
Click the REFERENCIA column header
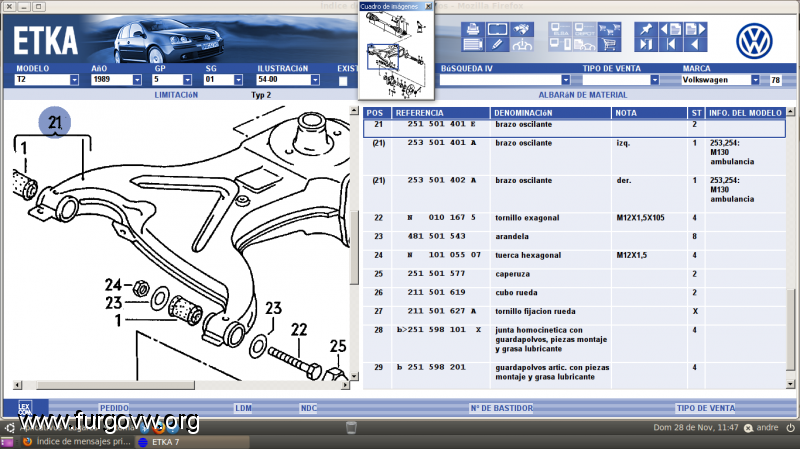pos(441,113)
